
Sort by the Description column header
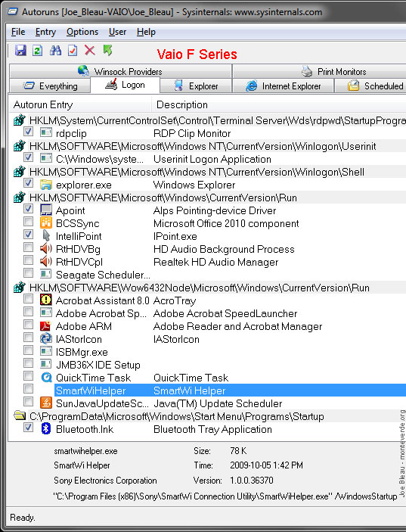tap(278, 105)
